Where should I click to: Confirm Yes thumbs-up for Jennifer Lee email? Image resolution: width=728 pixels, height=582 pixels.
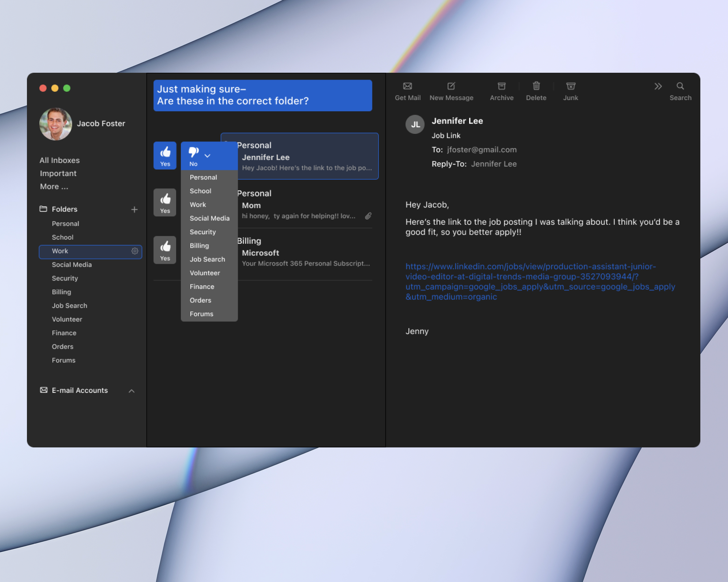coord(165,156)
